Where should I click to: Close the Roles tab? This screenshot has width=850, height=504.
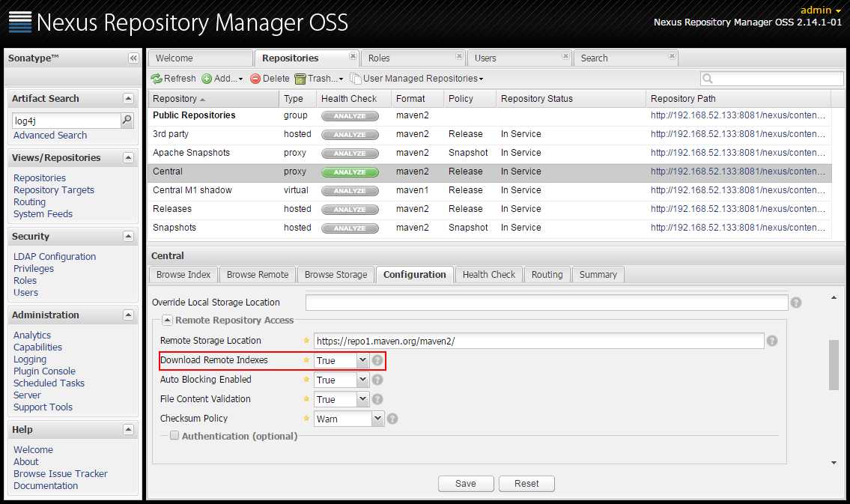pos(459,56)
